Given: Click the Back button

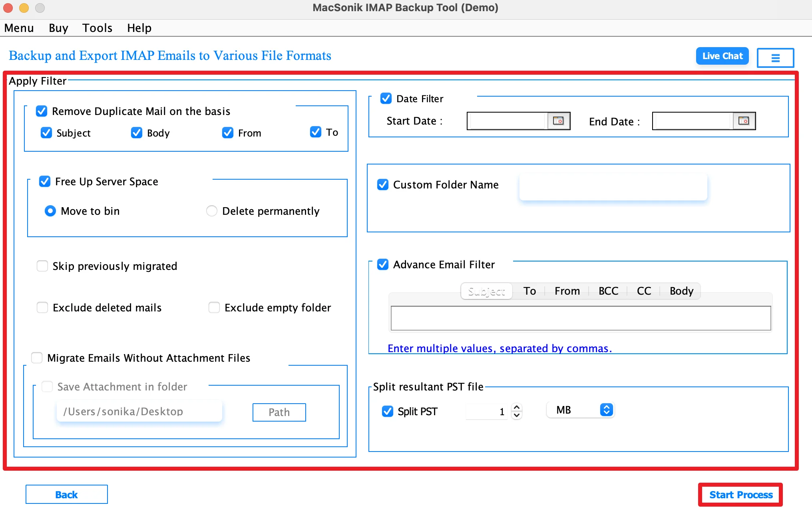Looking at the screenshot, I should (x=67, y=495).
